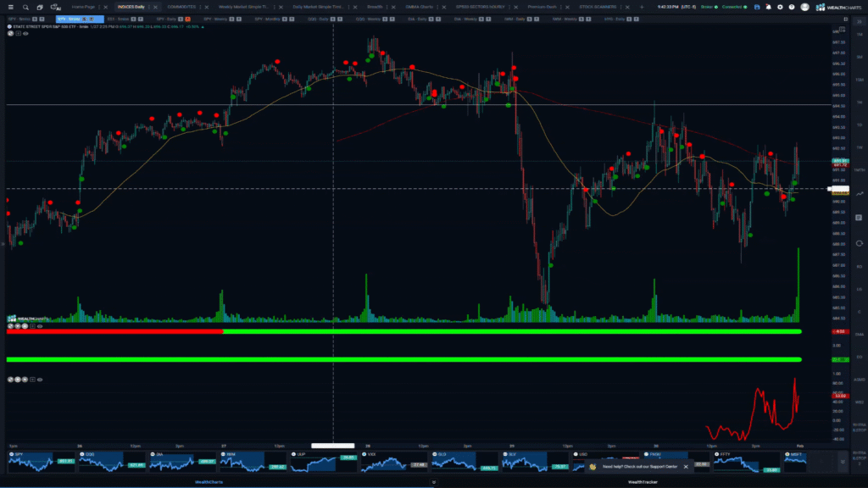Open the Support Center link in the popup

664,467
